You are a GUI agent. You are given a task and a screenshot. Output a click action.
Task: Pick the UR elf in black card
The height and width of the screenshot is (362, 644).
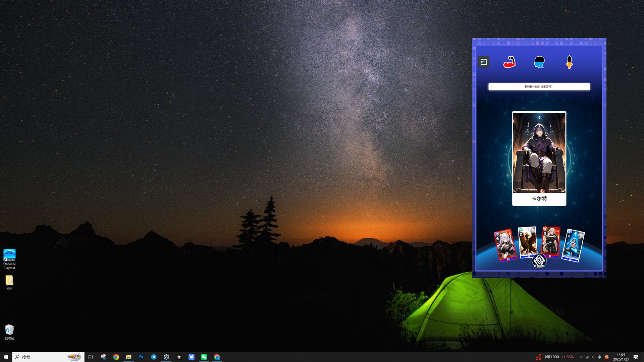tap(551, 241)
